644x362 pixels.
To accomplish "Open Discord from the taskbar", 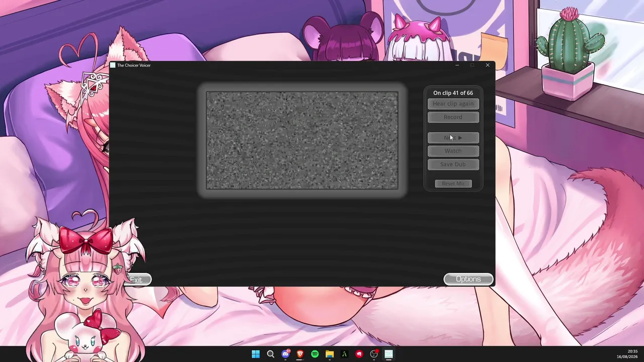I will [x=286, y=354].
